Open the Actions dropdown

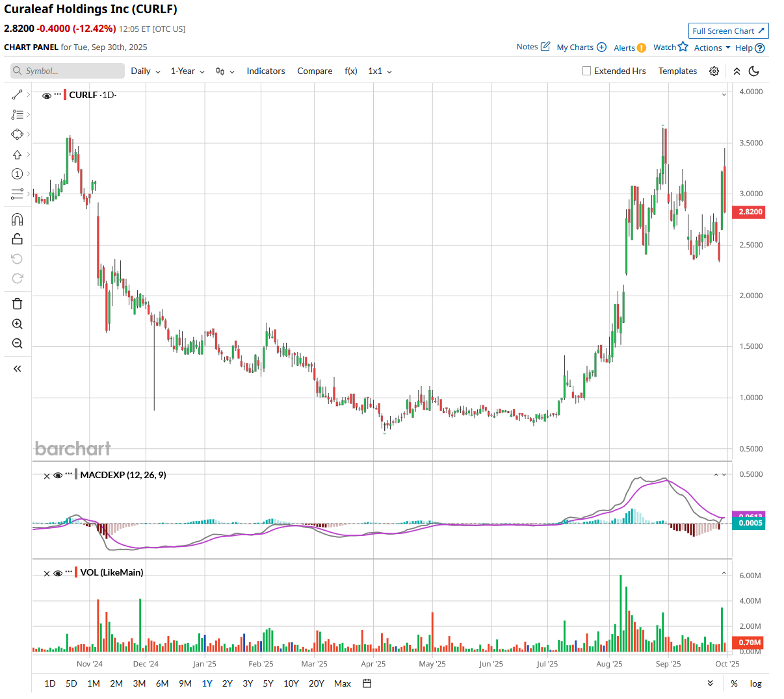(712, 48)
